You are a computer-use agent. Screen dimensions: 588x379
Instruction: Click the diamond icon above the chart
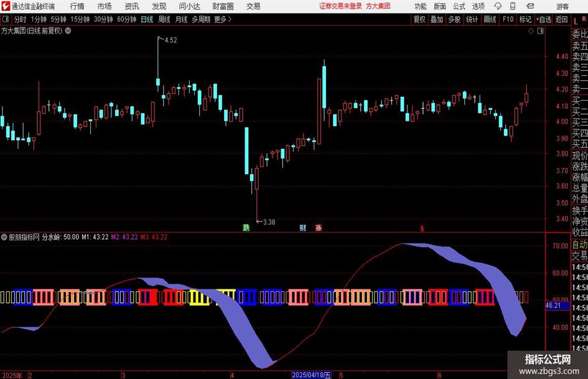pyautogui.click(x=531, y=31)
